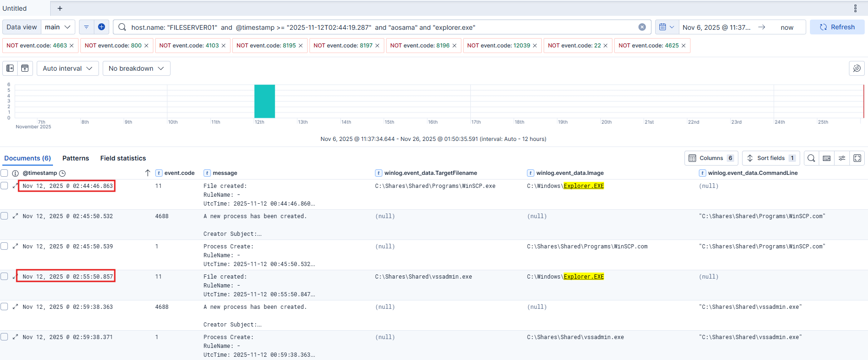Expand the 02:45:50.532 document row
868x360 pixels.
pyautogui.click(x=15, y=216)
